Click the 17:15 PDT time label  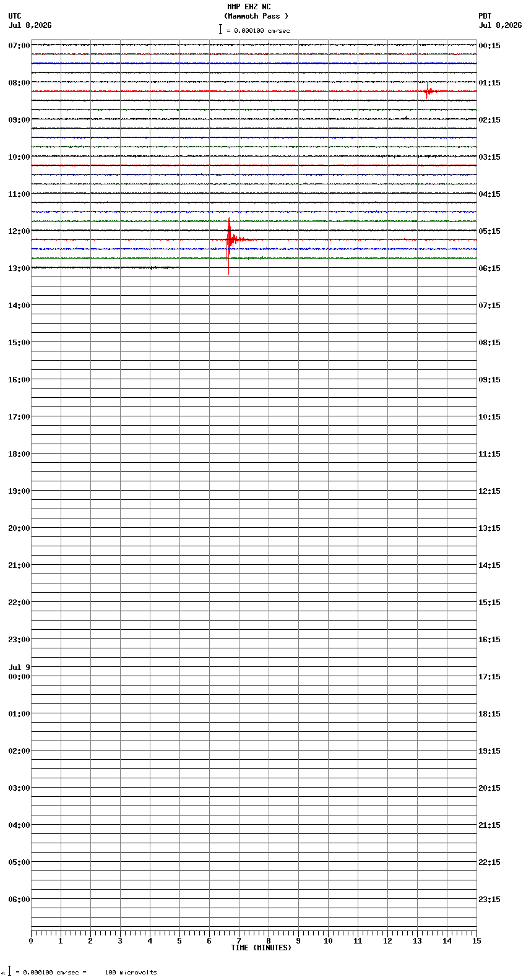[x=489, y=677]
